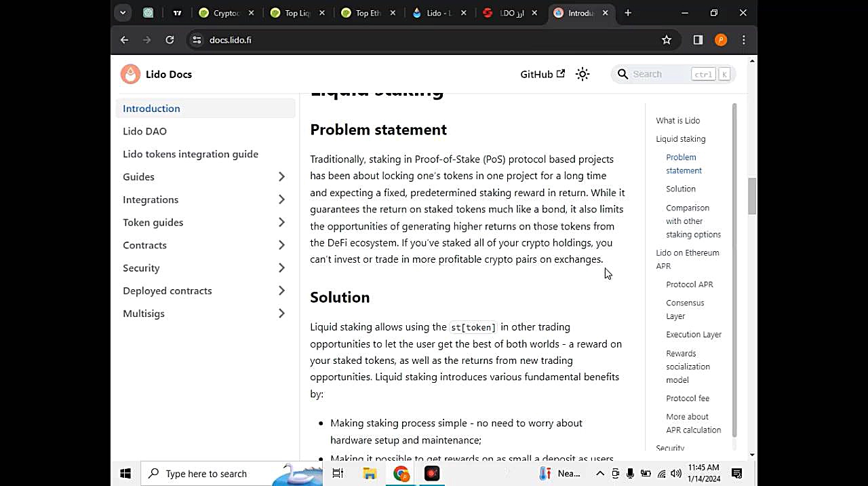Close the LDO tab
The width and height of the screenshot is (868, 486).
[535, 13]
